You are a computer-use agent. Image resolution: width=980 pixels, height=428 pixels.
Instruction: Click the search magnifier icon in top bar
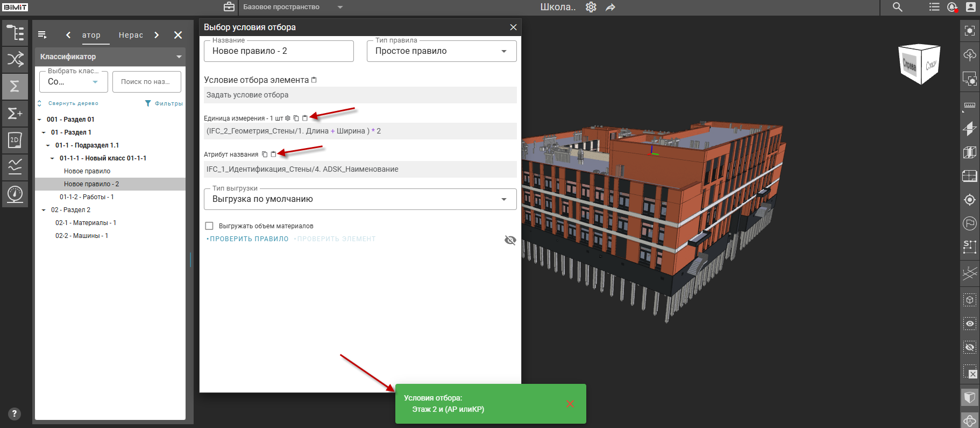[x=897, y=7]
